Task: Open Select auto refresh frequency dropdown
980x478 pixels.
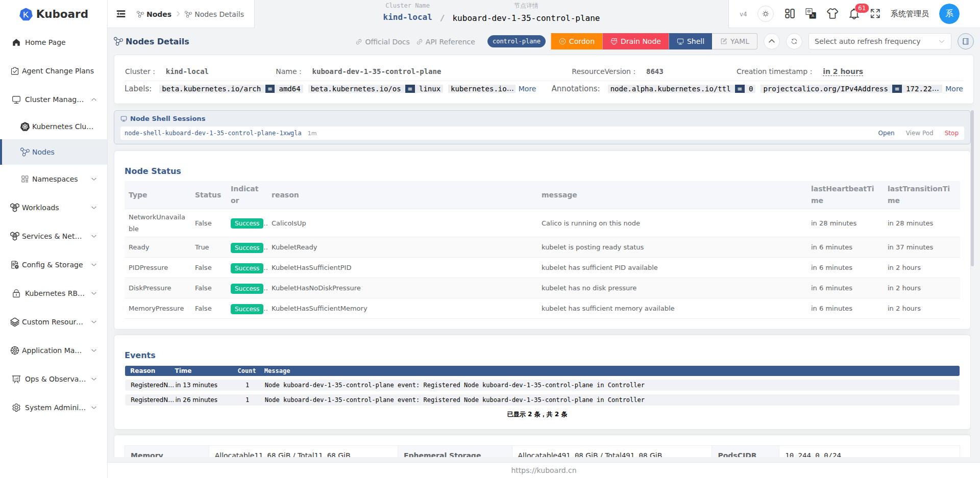Action: click(879, 41)
